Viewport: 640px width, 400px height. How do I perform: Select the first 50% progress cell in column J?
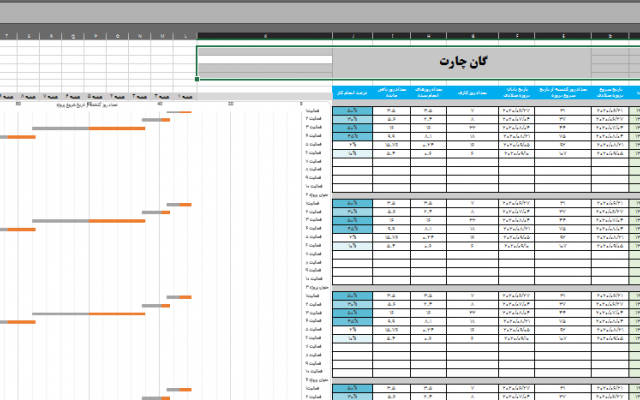[351, 111]
